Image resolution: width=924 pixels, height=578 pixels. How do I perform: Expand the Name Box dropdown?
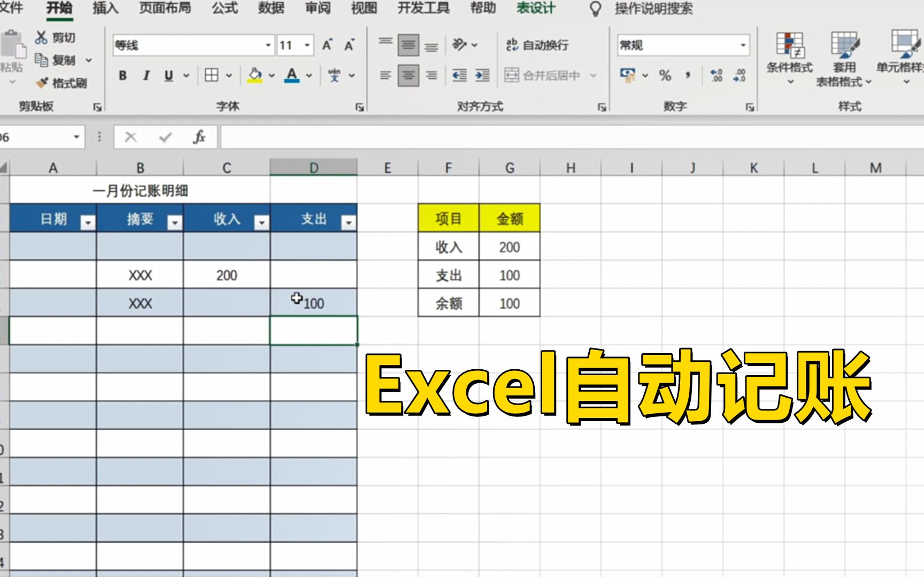76,138
